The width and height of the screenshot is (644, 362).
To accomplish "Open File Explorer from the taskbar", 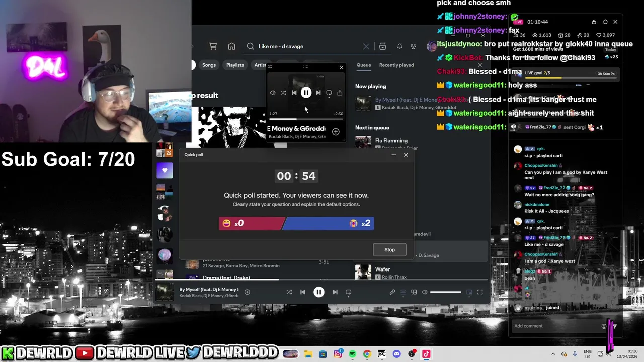I will pos(308,354).
